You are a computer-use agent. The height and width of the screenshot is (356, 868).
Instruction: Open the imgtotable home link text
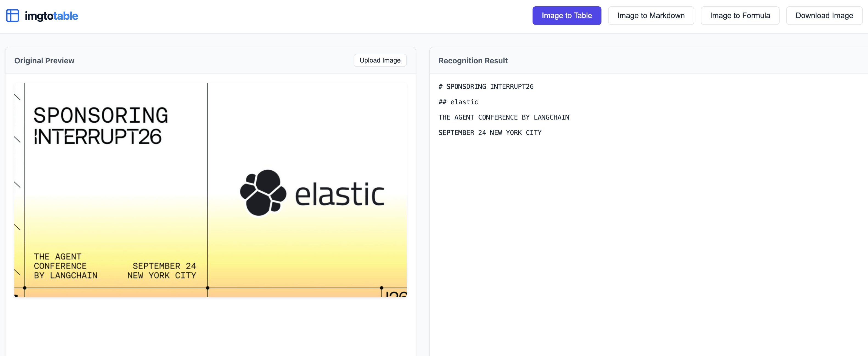(51, 16)
